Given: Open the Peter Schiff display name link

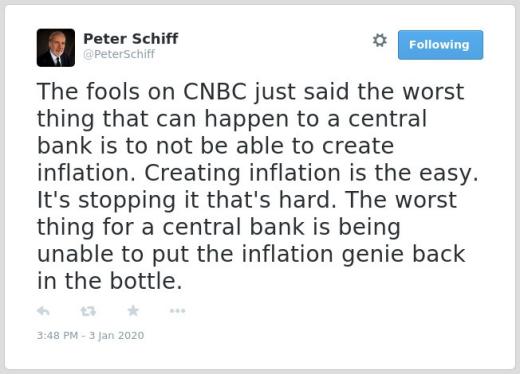Looking at the screenshot, I should tap(131, 39).
